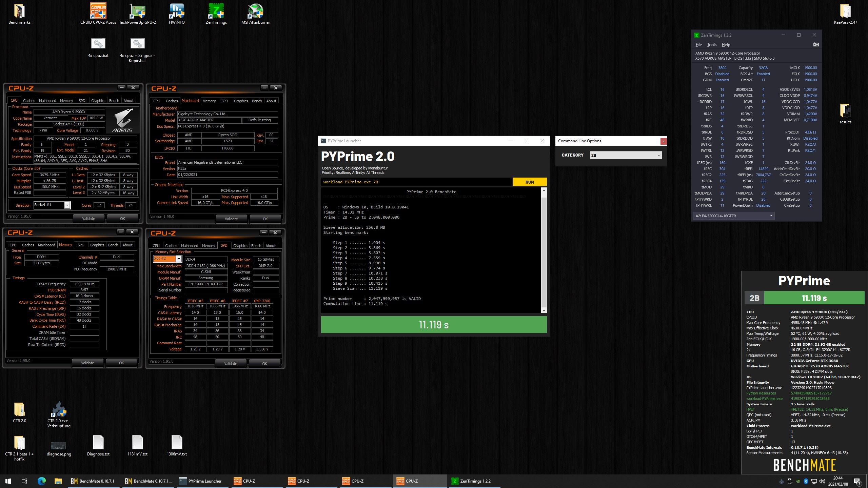Image resolution: width=868 pixels, height=488 pixels.
Task: Open About tab in CPU-Z SPD window
Action: point(270,246)
